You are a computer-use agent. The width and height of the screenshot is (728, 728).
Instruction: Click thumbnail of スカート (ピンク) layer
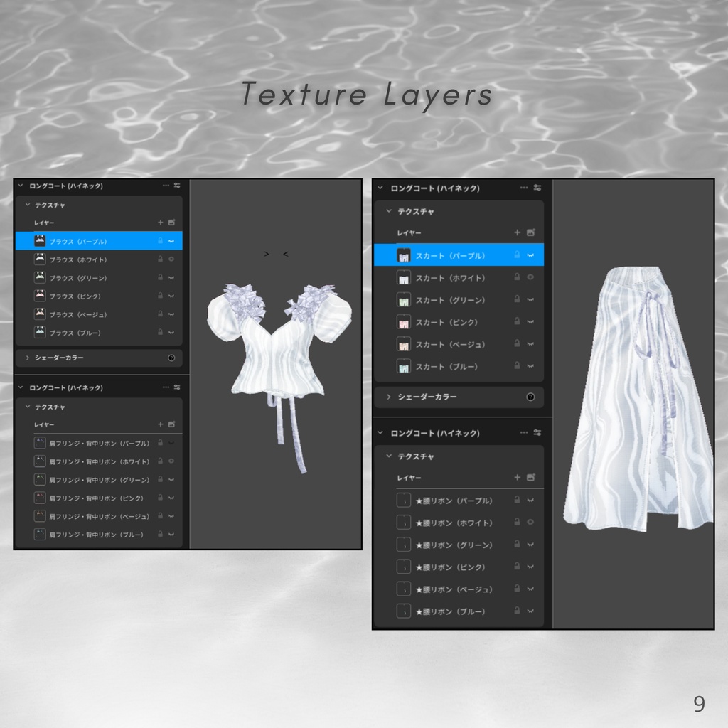click(x=404, y=322)
